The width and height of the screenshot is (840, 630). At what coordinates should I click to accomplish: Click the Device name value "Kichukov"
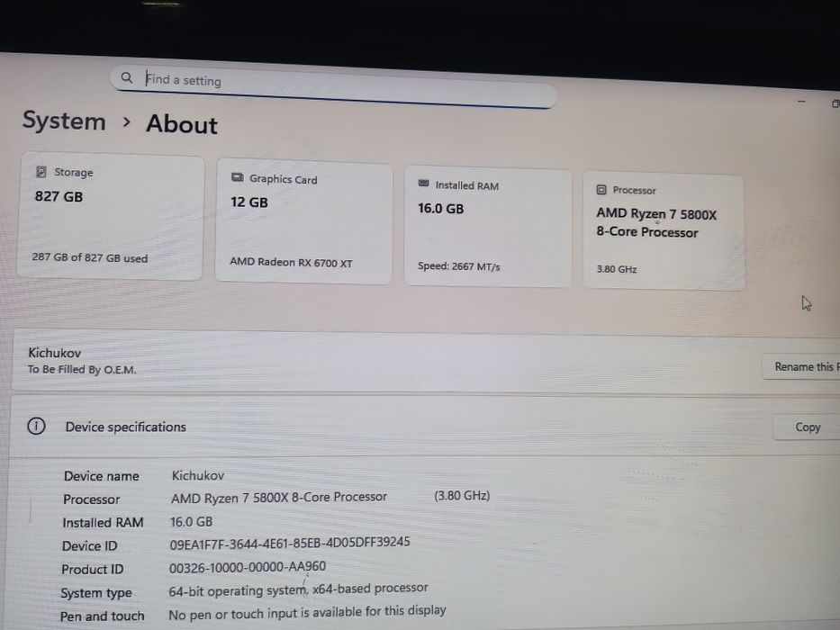[x=198, y=476]
